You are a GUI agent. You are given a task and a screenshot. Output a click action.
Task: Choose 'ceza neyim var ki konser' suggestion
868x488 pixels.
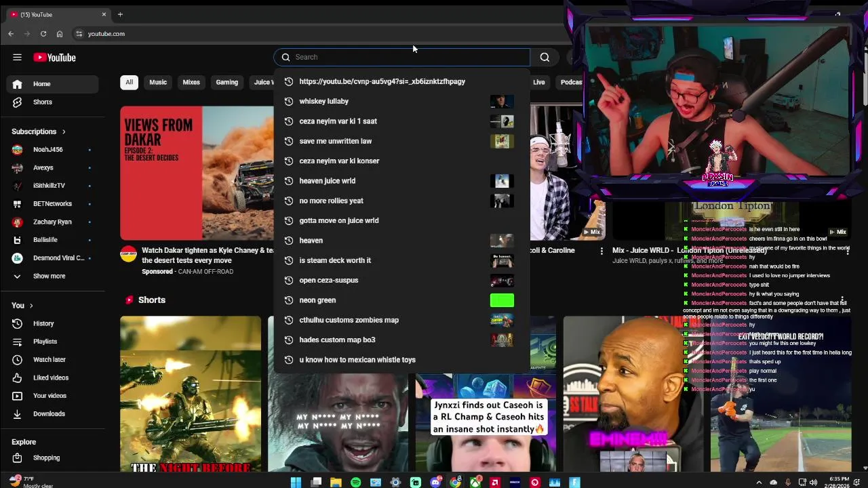[x=402, y=161]
